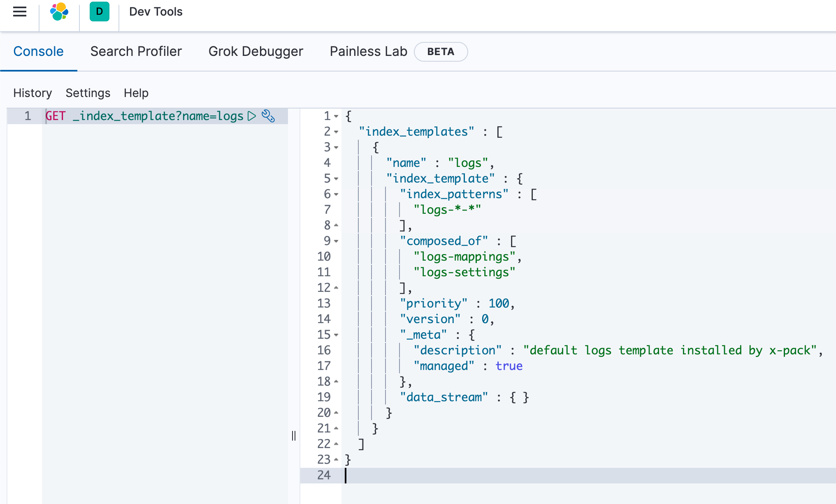The height and width of the screenshot is (504, 836).
Task: Fold the composed_of array at line 9
Action: pos(336,241)
